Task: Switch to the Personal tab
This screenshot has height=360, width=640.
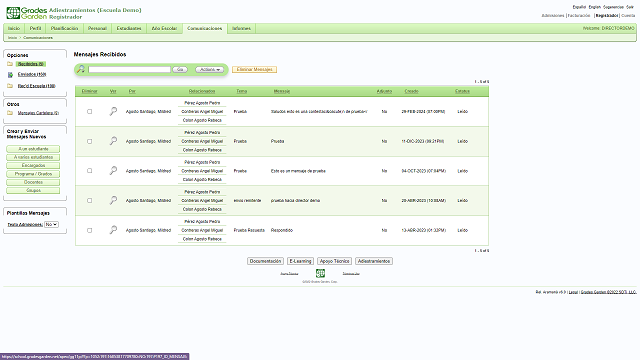Action: [97, 28]
